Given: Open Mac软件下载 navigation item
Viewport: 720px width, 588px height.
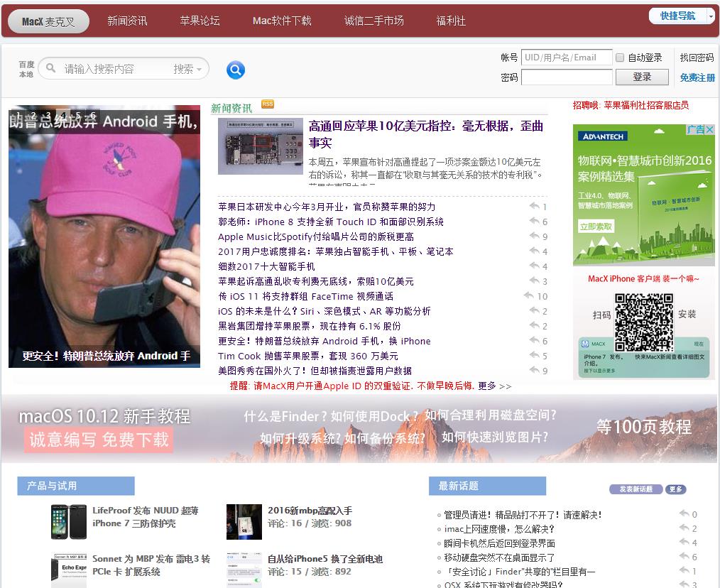Looking at the screenshot, I should pos(282,21).
